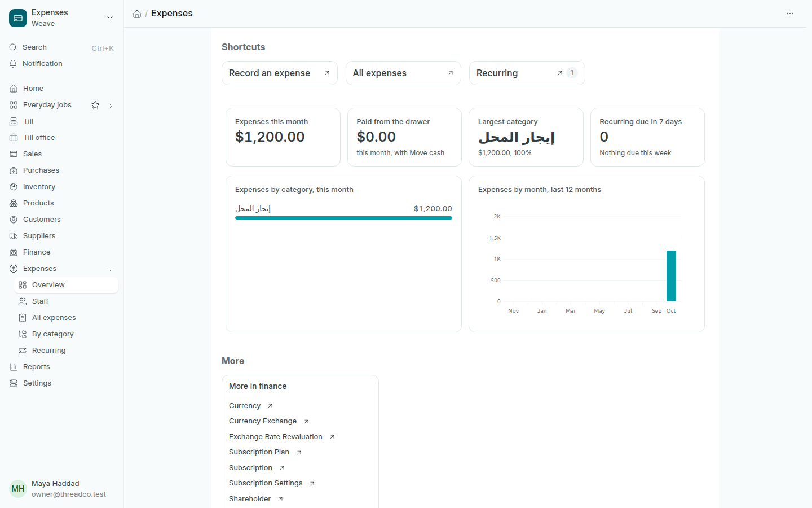
Task: Click the Expenses this month card
Action: point(283,137)
